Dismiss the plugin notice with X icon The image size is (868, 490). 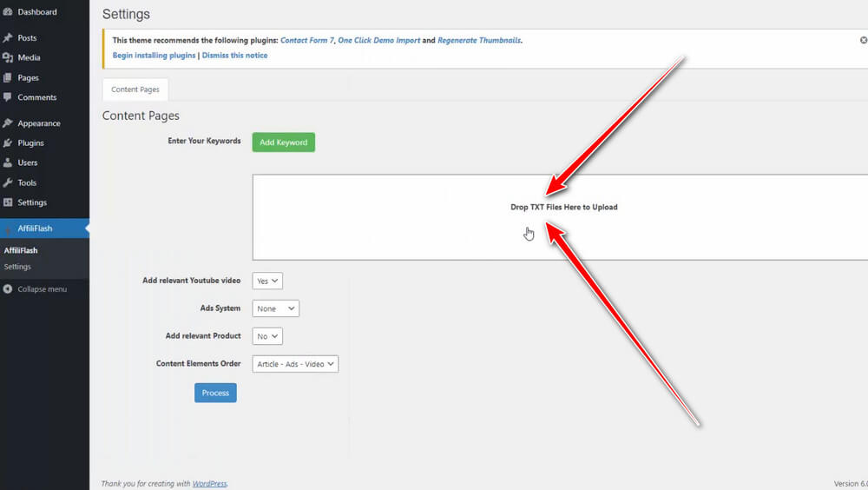click(x=864, y=40)
